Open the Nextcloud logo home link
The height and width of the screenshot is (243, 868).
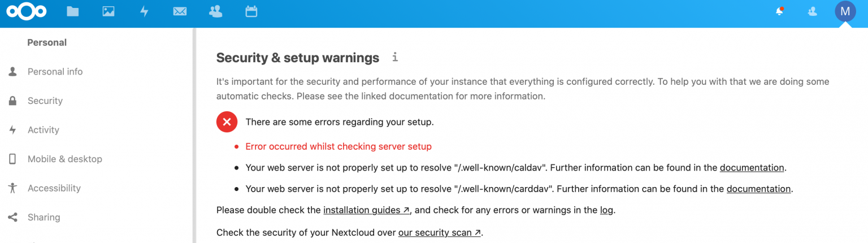click(x=26, y=11)
